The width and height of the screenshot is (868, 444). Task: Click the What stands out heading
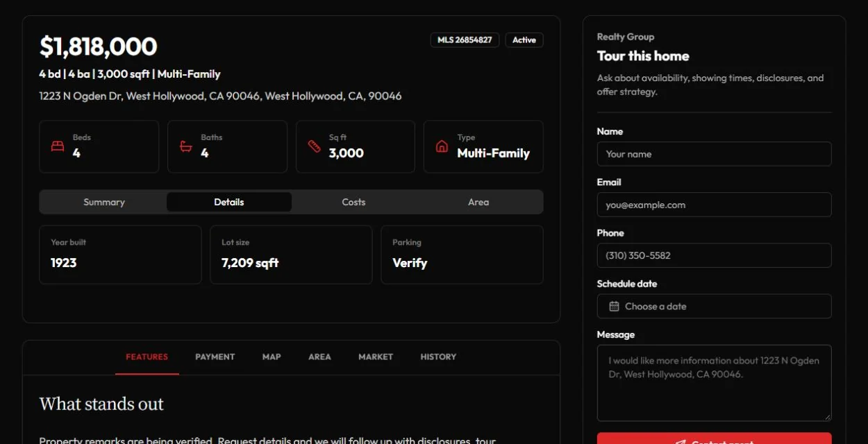pos(101,404)
